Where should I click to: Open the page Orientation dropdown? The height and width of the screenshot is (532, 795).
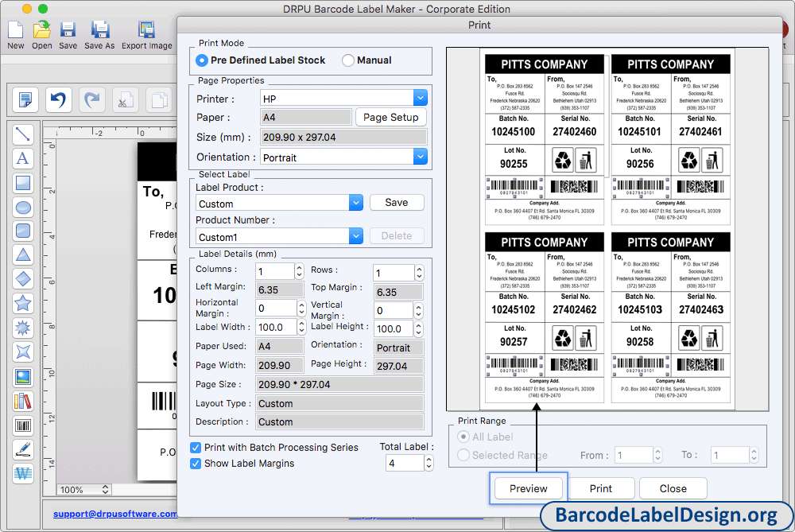click(420, 157)
